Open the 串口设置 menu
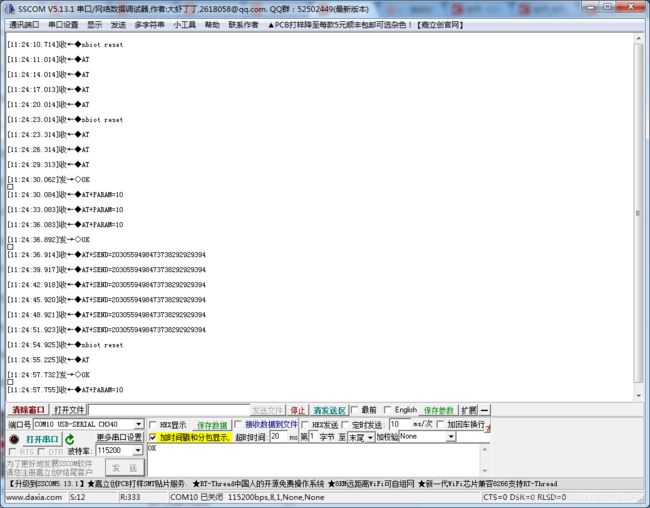Image resolution: width=650 pixels, height=508 pixels. [63, 25]
